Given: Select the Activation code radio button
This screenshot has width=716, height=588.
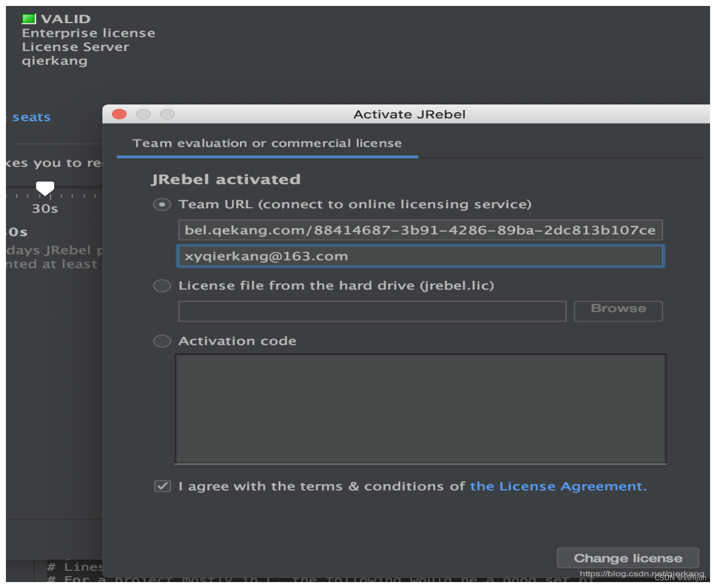Looking at the screenshot, I should [x=161, y=341].
